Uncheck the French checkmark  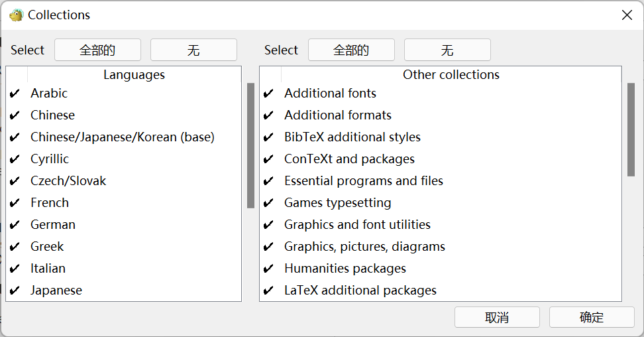point(15,203)
